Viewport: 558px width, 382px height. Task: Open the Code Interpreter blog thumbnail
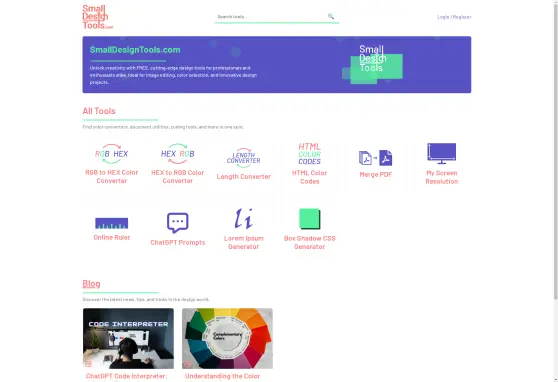128,338
